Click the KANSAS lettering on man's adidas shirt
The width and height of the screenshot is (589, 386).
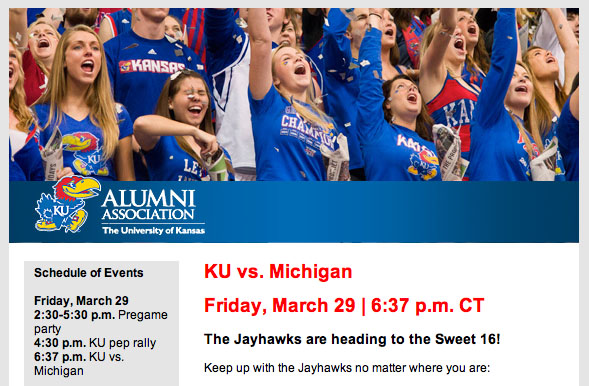152,66
